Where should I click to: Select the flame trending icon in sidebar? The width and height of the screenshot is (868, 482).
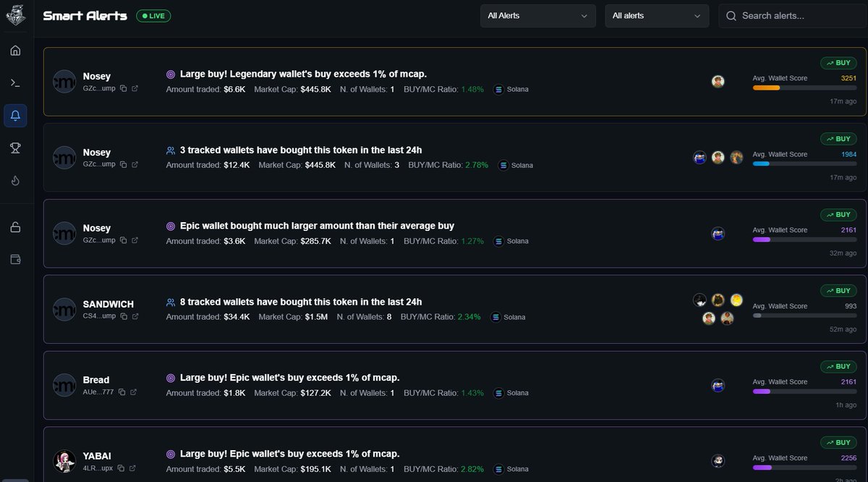[16, 180]
